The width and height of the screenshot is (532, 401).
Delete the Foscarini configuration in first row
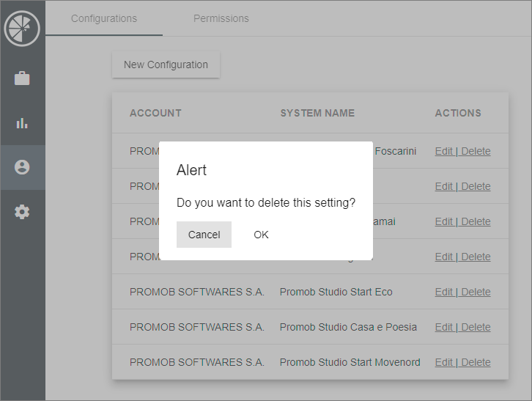(x=476, y=151)
